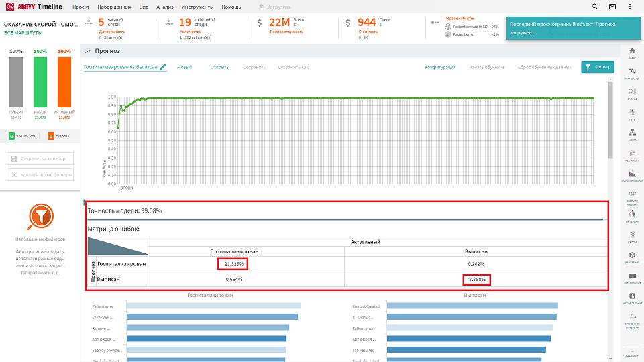Click the 0.654% matrix cell

(233, 279)
